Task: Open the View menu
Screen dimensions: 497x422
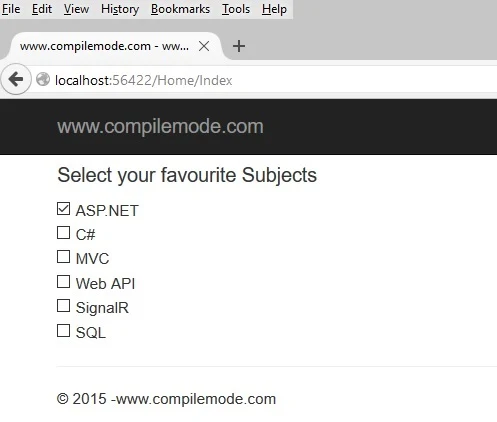Action: (x=76, y=9)
